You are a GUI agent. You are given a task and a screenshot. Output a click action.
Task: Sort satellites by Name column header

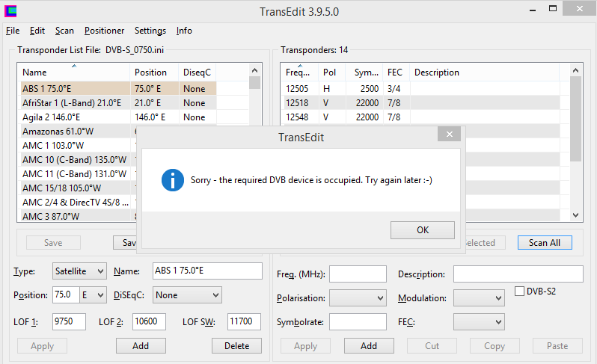(x=74, y=73)
